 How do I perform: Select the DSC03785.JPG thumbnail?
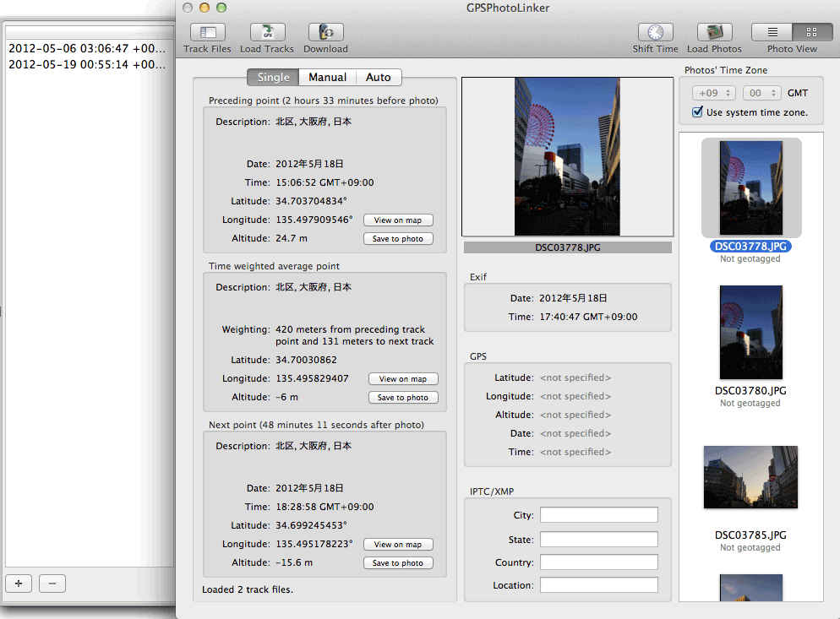click(x=750, y=477)
